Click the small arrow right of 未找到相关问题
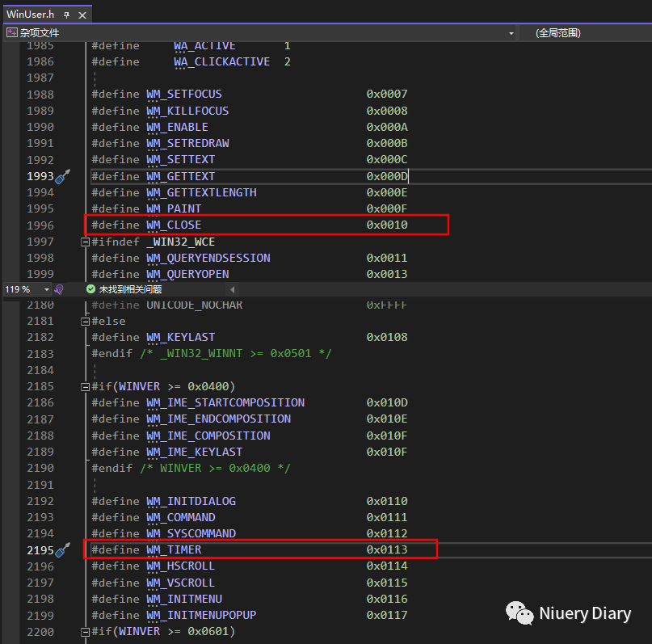652x644 pixels. coord(230,288)
